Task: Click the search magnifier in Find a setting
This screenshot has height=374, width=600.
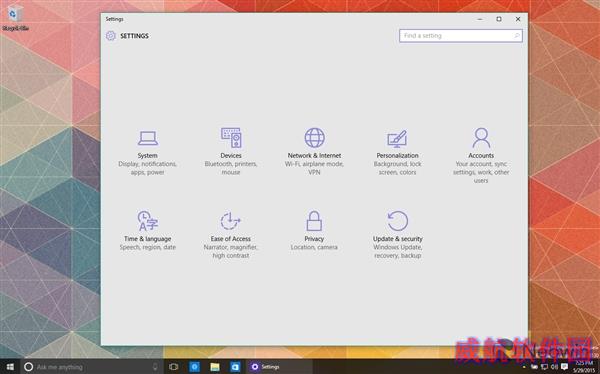Action: (x=517, y=36)
